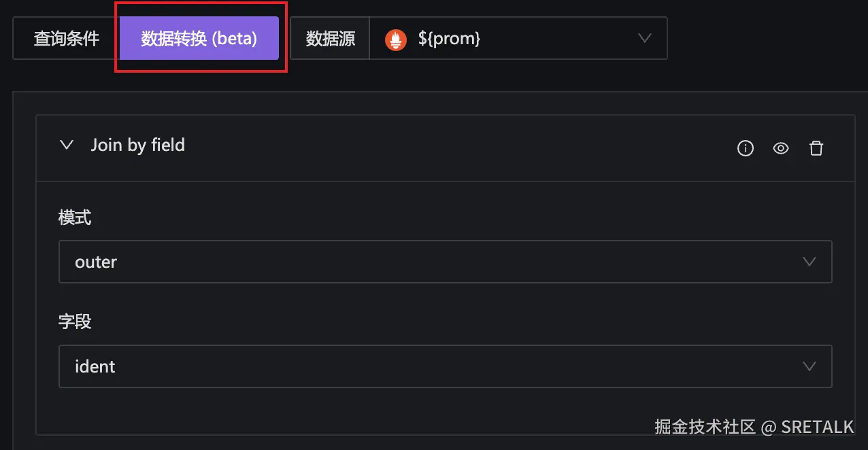
Task: Click the chevron in the outer selector
Action: (809, 262)
